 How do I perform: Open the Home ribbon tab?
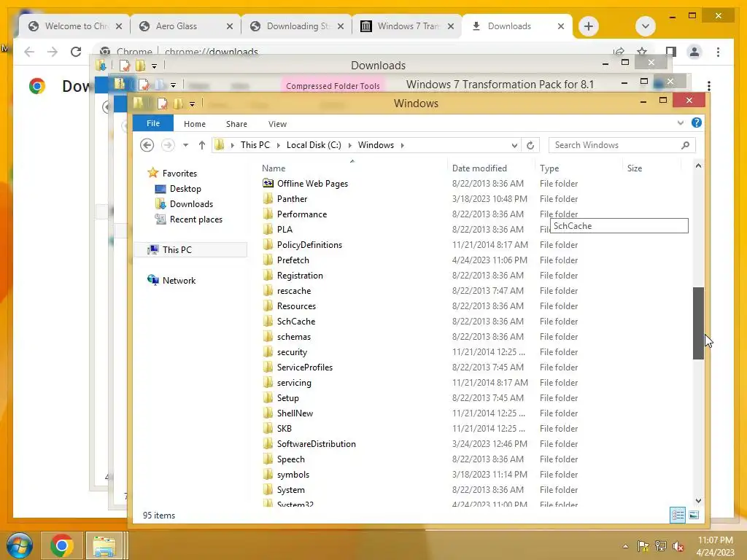(194, 124)
